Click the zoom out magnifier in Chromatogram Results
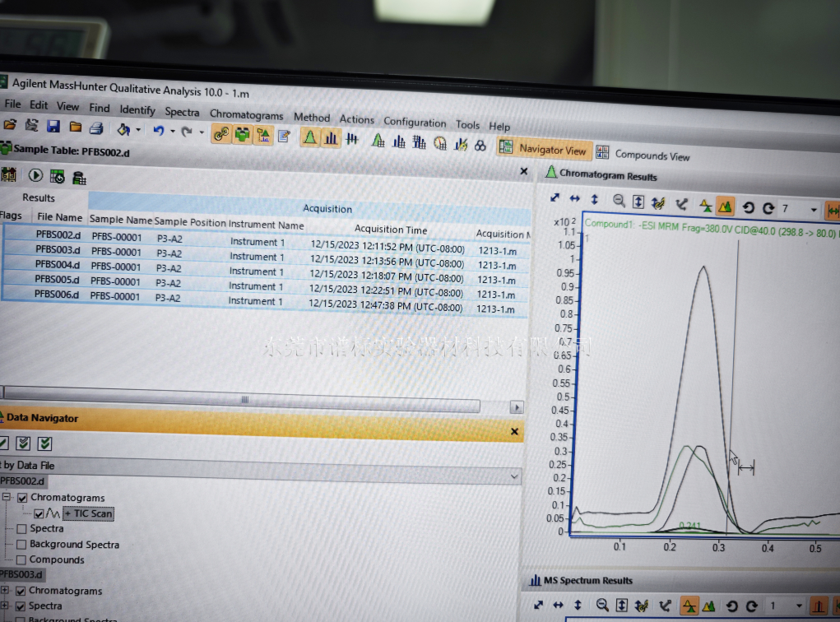 click(x=619, y=201)
